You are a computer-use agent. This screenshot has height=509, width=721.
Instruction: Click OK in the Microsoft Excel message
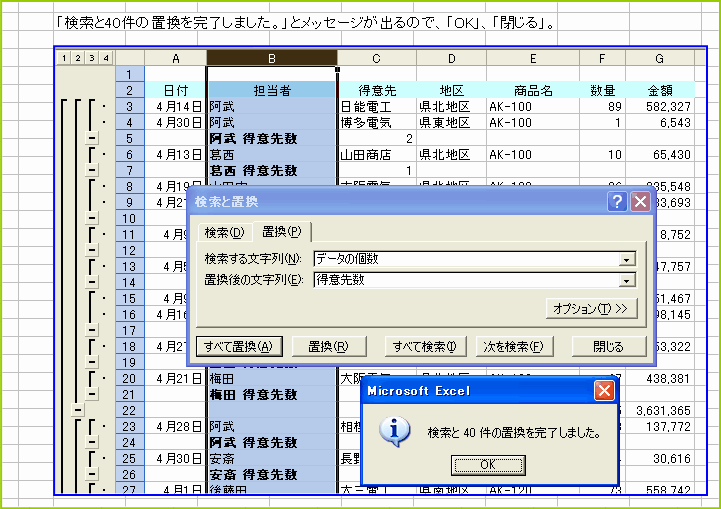(488, 465)
